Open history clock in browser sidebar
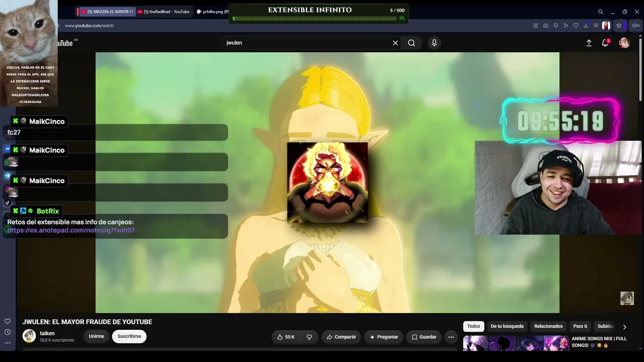This screenshot has width=644, height=362. 8,332
